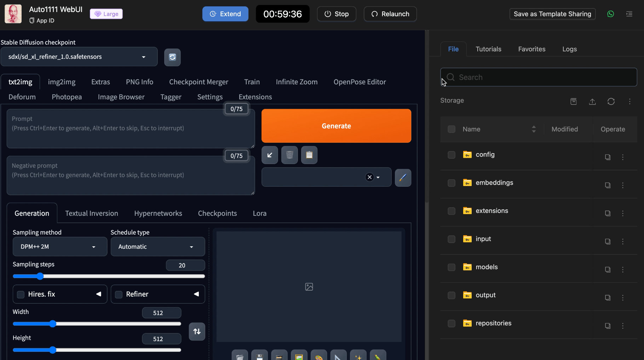The width and height of the screenshot is (644, 360).
Task: Check the extensions folder checkbox
Action: pos(452,211)
